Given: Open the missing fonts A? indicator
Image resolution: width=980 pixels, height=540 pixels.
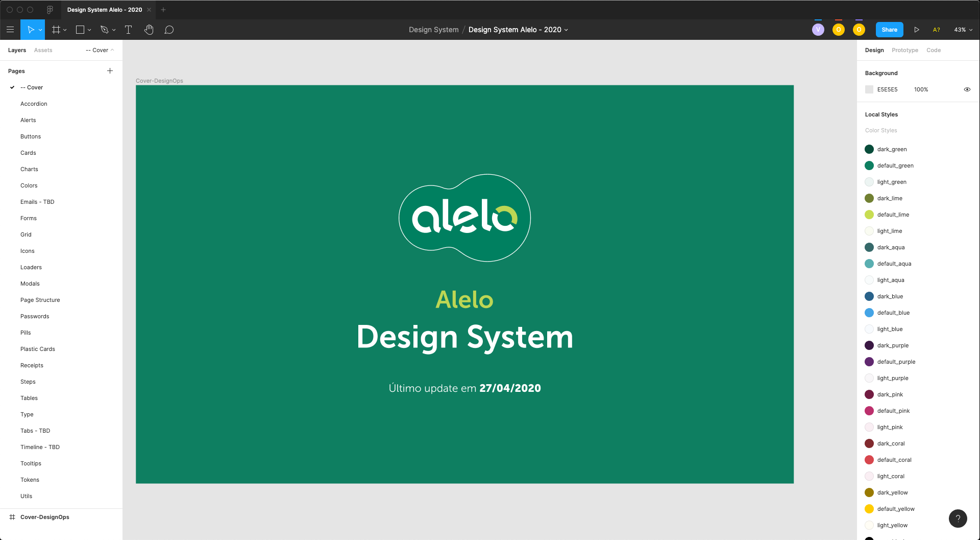Looking at the screenshot, I should pyautogui.click(x=937, y=30).
